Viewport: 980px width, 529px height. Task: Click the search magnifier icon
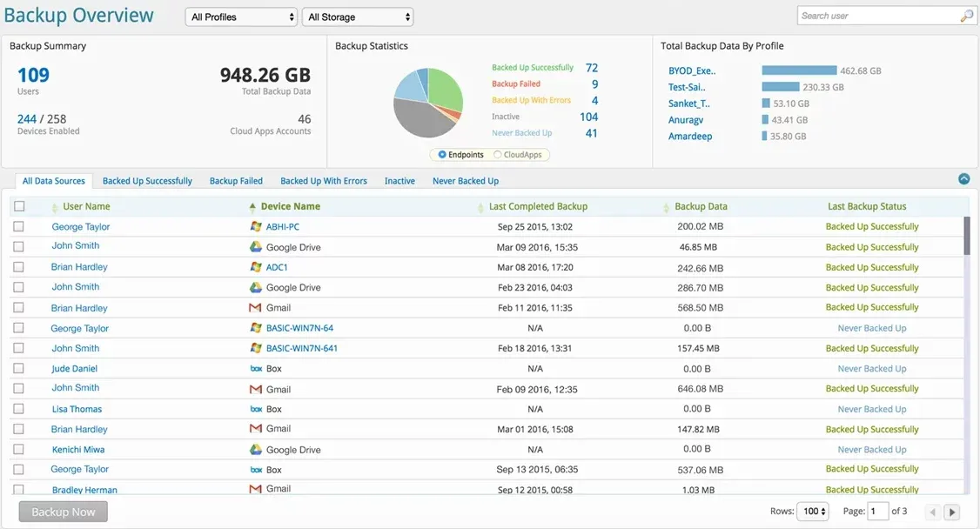(x=966, y=17)
